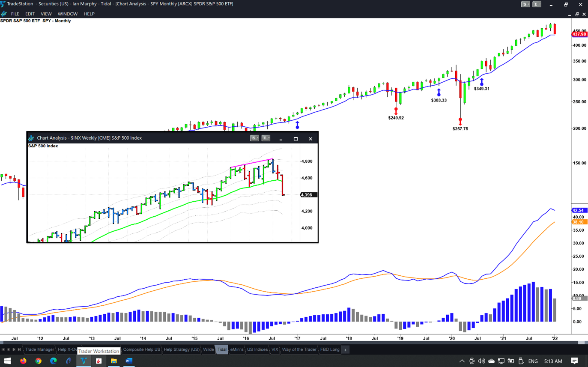Viewport: 588px width, 367px height.
Task: Jump to last workspace tab using navigation arrow
Action: point(19,349)
